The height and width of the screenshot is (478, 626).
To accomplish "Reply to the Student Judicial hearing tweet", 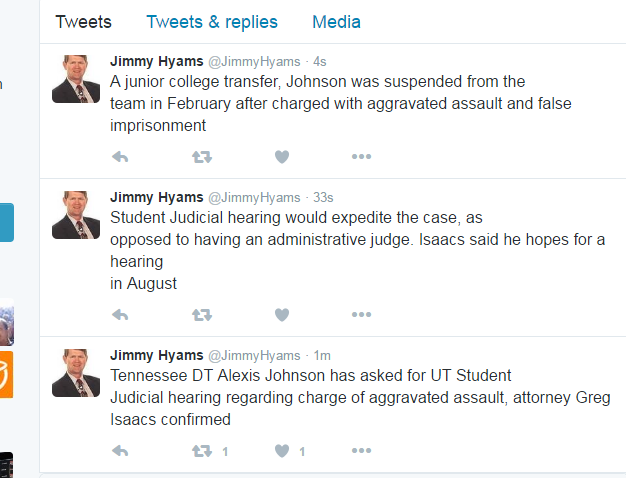I will (x=120, y=315).
